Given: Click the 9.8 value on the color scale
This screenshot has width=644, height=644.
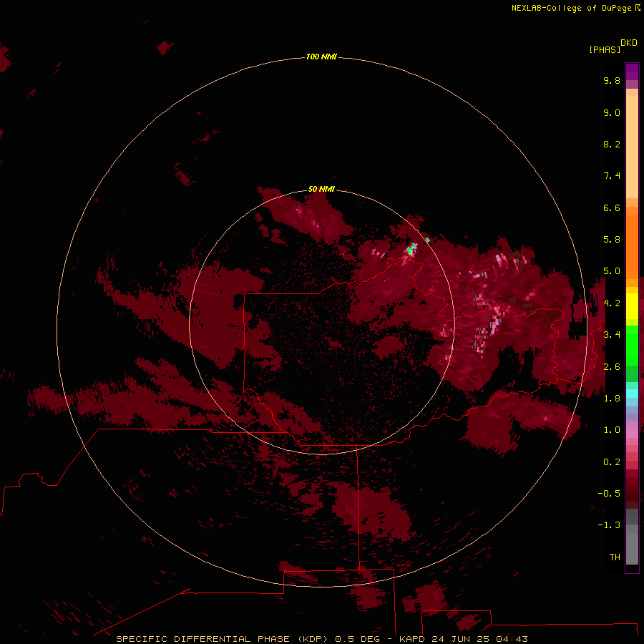Looking at the screenshot, I should (x=612, y=80).
